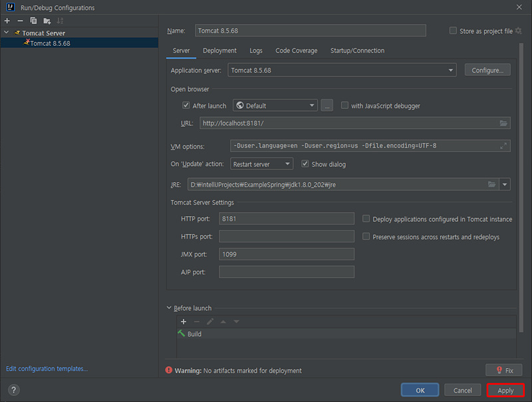This screenshot has height=402, width=532.
Task: Move Before launch task down
Action: (237, 322)
